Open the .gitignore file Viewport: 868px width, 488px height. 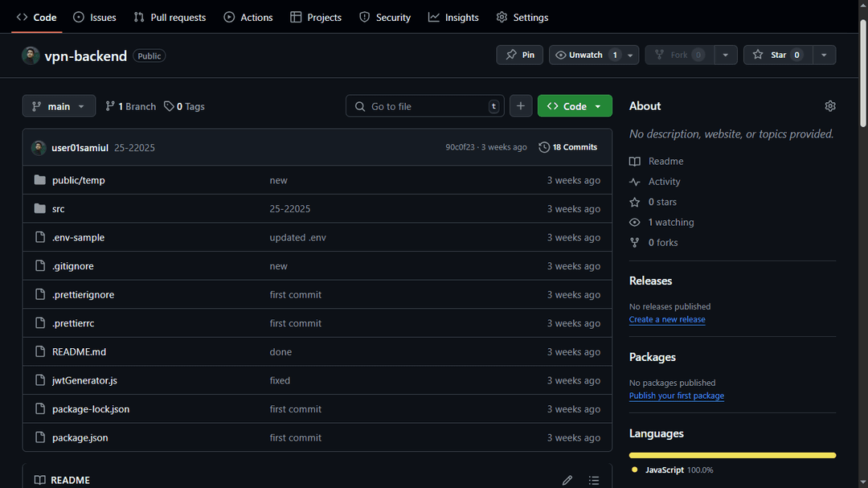[72, 266]
